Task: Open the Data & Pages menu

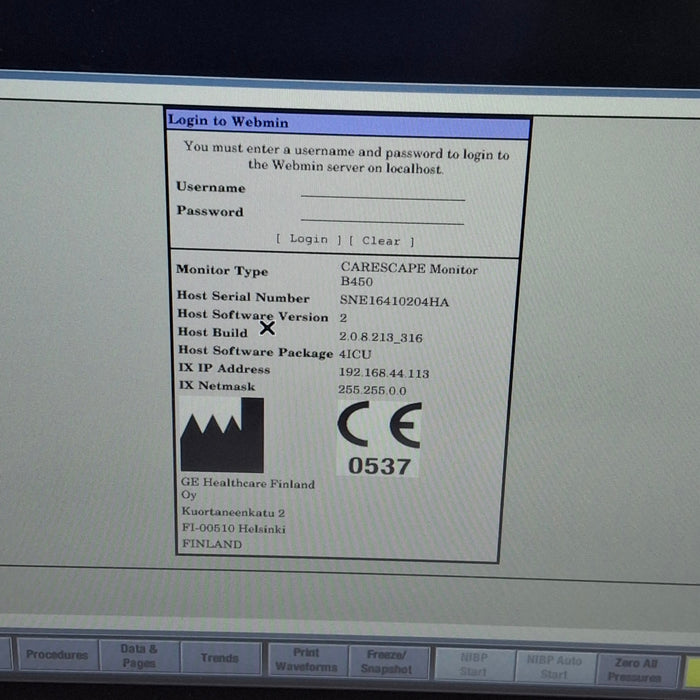Action: [139, 656]
